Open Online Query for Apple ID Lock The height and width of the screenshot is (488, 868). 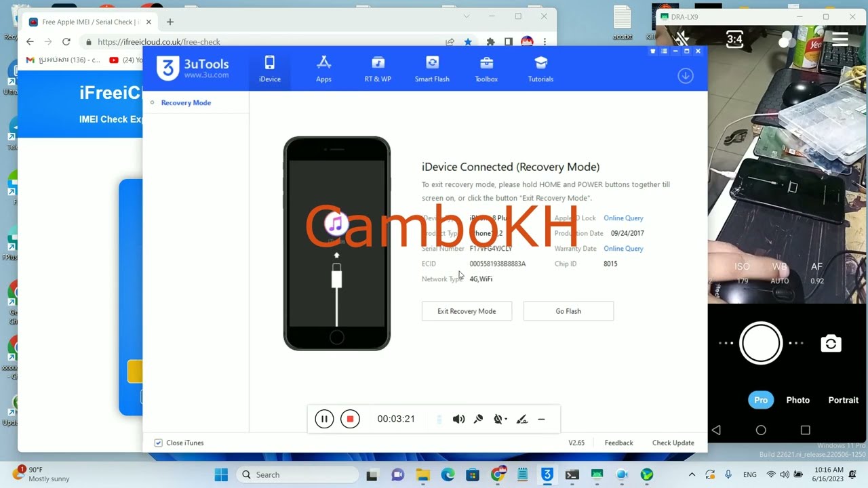[x=623, y=218]
